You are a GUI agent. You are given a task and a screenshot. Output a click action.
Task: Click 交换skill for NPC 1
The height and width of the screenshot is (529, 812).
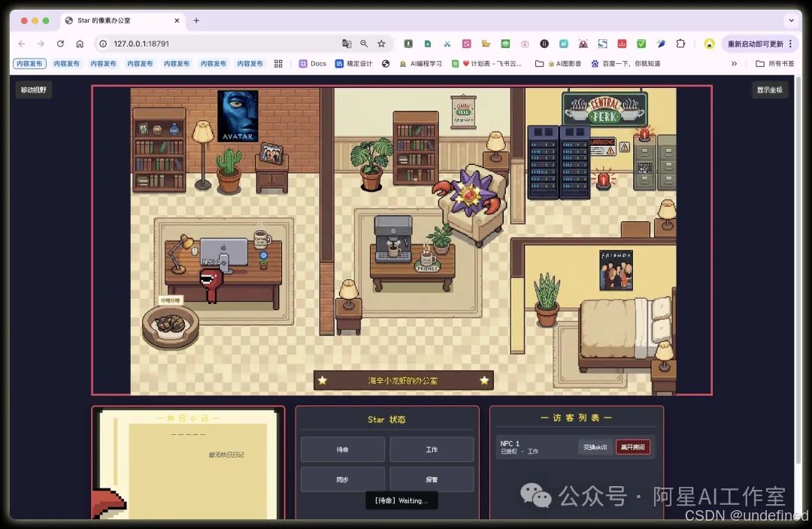[x=595, y=447]
